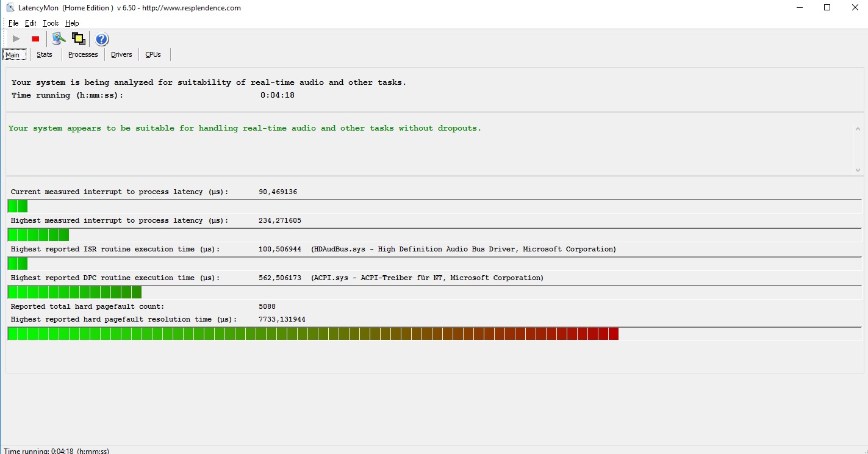Viewport: 868px width, 454px height.
Task: Click the pagefault resolution value 7733,131944
Action: coord(282,319)
